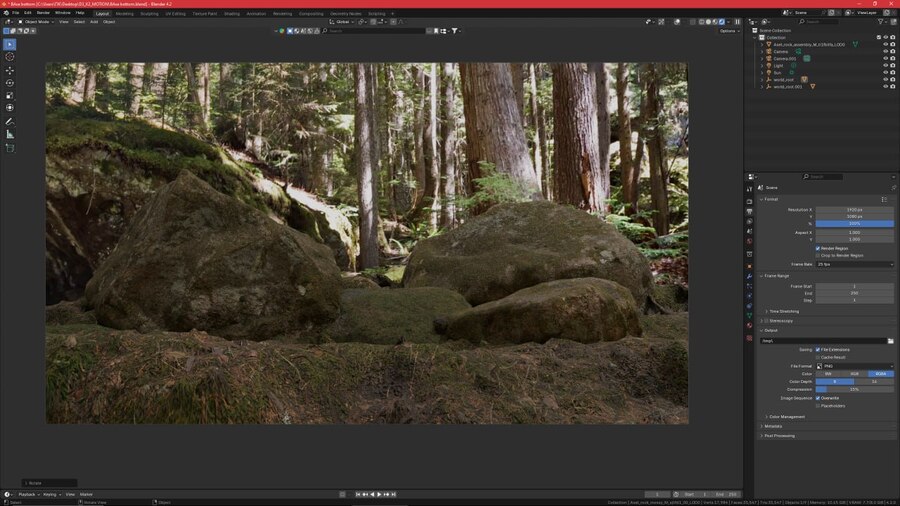The width and height of the screenshot is (900, 506).
Task: Hide the Sun object in the outliner
Action: 885,72
